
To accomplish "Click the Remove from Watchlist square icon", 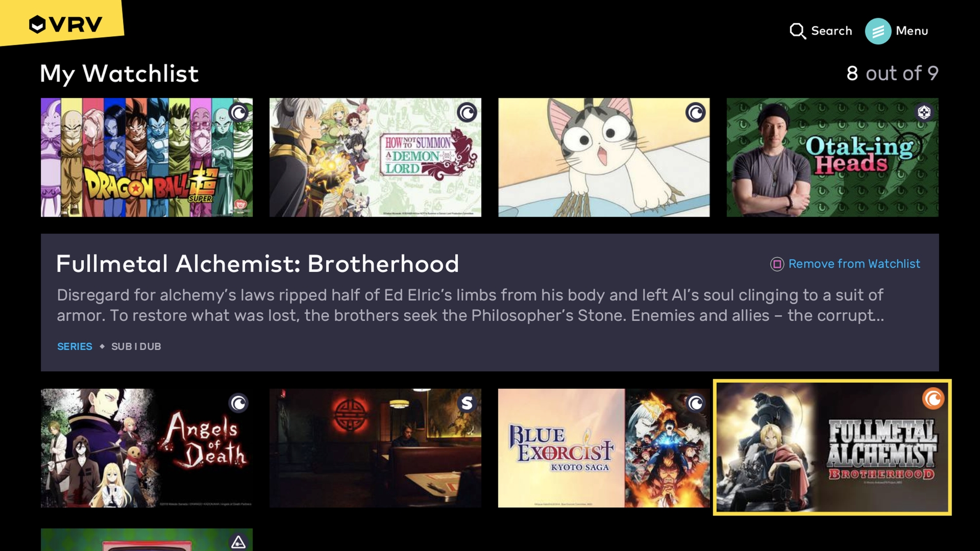I will click(777, 264).
